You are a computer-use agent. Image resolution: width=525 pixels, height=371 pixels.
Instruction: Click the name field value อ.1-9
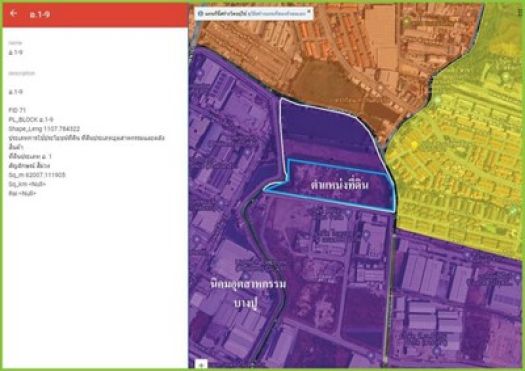(15, 53)
